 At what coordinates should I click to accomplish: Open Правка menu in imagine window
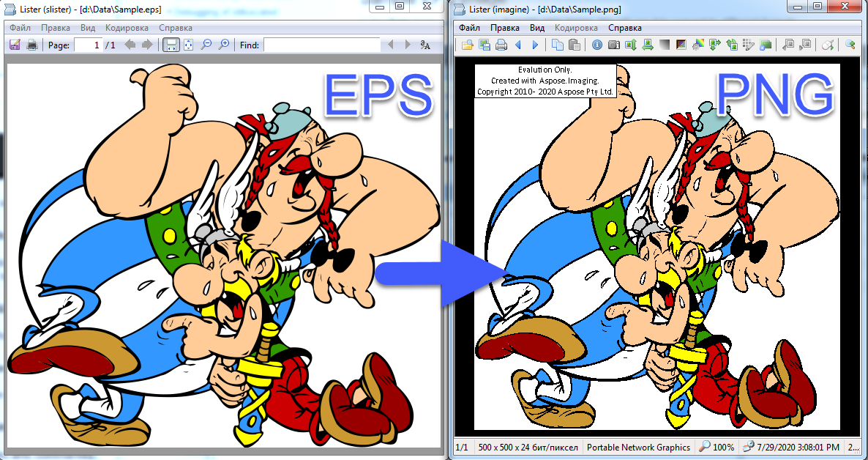pyautogui.click(x=505, y=28)
